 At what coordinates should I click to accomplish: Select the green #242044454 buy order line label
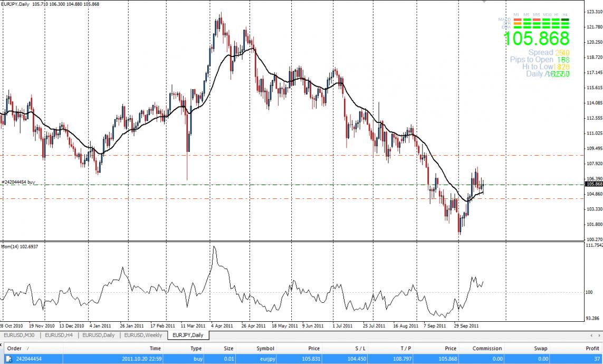click(x=18, y=182)
